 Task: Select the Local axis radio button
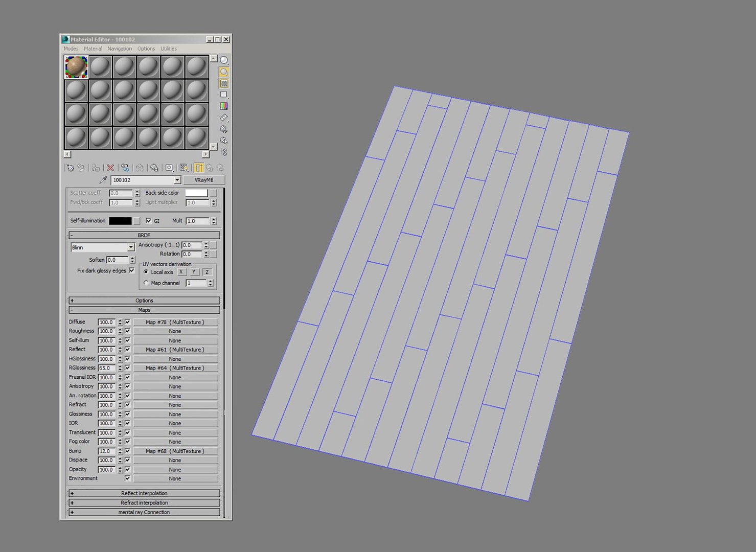[146, 272]
